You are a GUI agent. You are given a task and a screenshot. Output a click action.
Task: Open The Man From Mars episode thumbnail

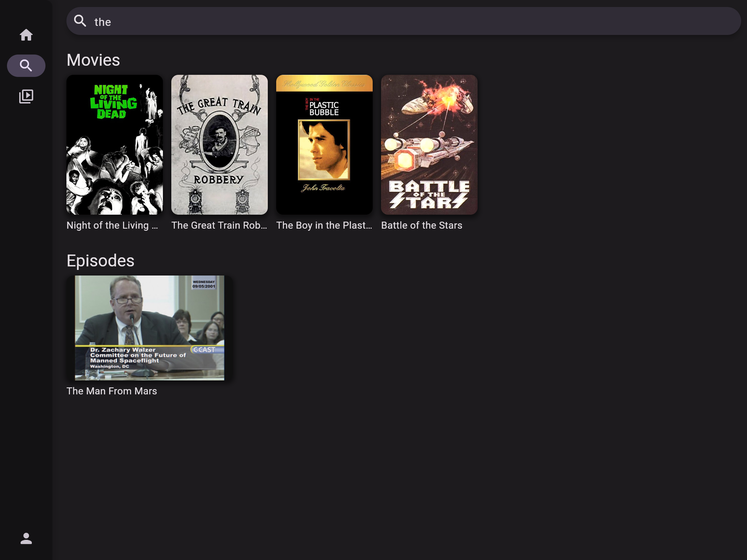click(150, 328)
